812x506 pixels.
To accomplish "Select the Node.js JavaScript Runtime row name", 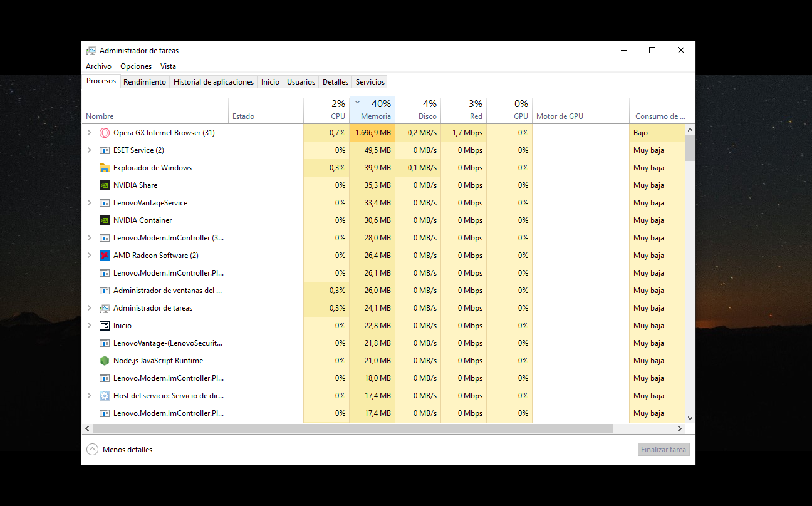I will (x=158, y=361).
